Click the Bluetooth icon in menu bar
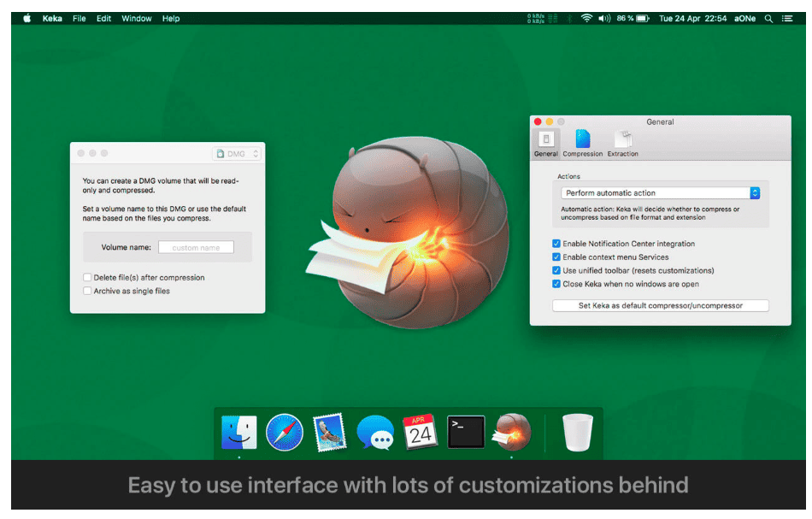 point(569,19)
